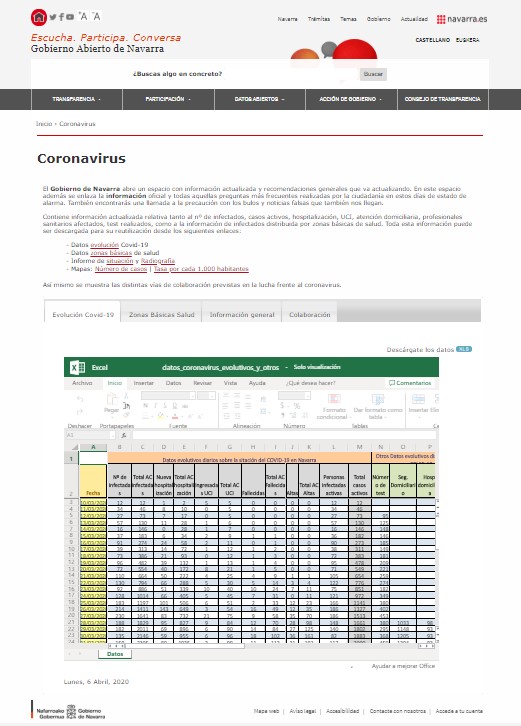Click the zonas básicas link

click(111, 253)
